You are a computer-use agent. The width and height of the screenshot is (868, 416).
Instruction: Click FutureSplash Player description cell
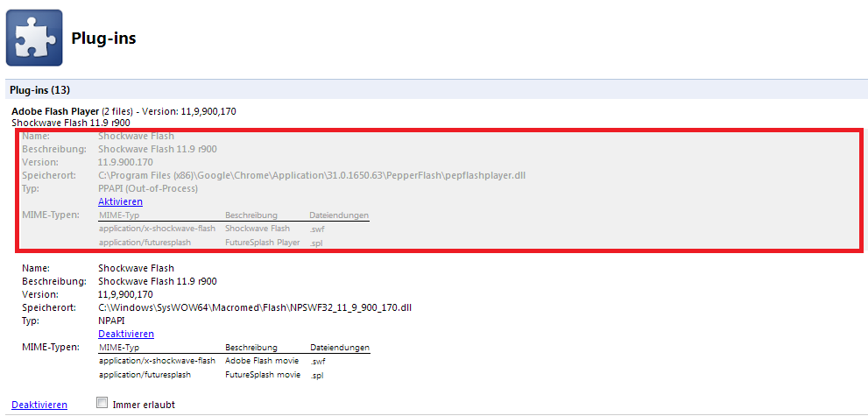[263, 243]
